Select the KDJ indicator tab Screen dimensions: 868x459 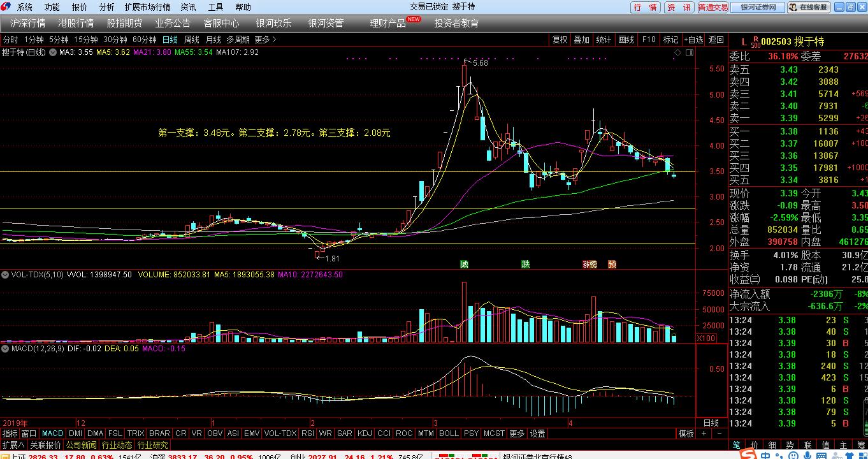coord(365,433)
